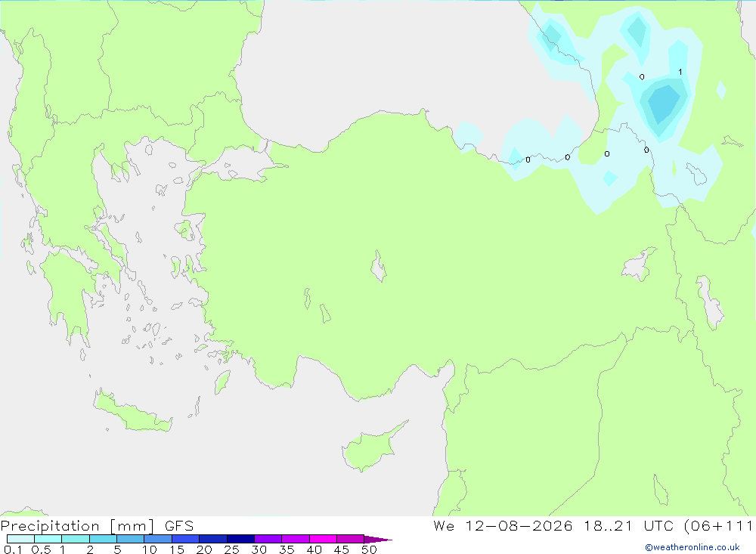Select the 40–45 mm magenta legend swatch

[x=323, y=539]
